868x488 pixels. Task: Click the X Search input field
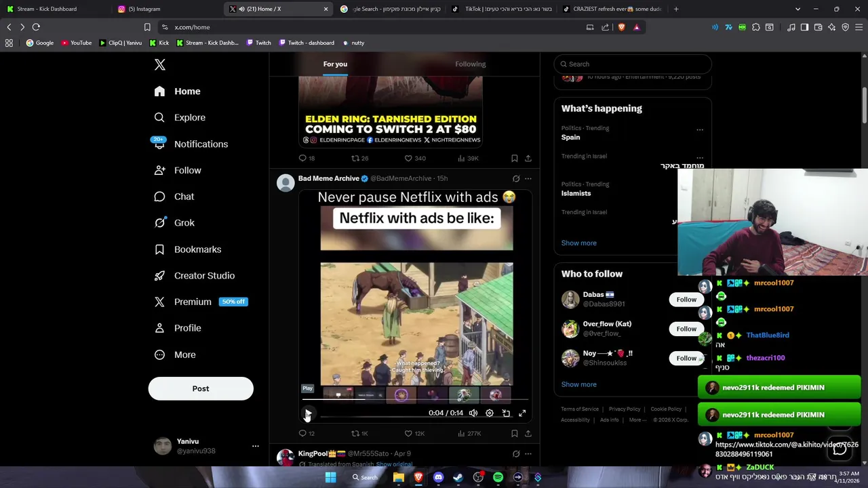tap(633, 64)
